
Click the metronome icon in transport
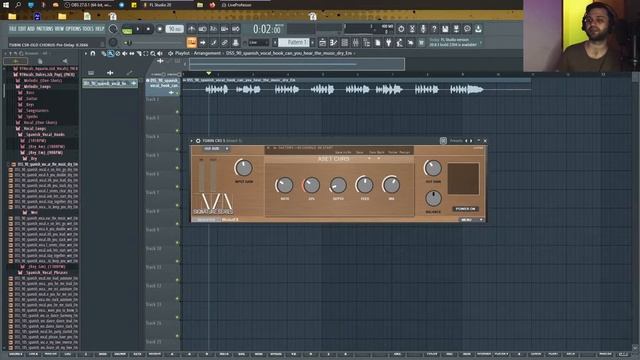pos(191,29)
